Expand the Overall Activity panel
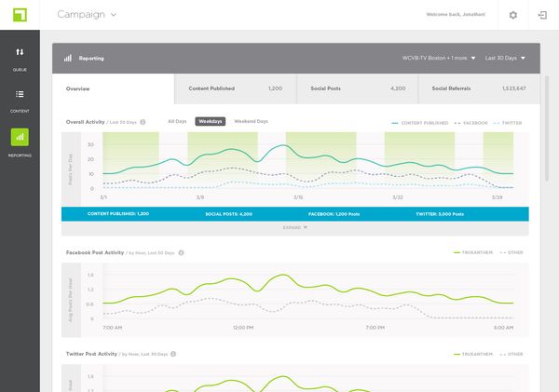The image size is (559, 392). [x=294, y=227]
